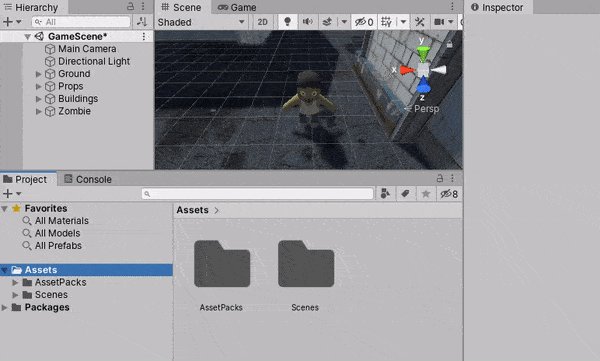This screenshot has height=361, width=600.
Task: Expand the Ground object
Action: (38, 74)
